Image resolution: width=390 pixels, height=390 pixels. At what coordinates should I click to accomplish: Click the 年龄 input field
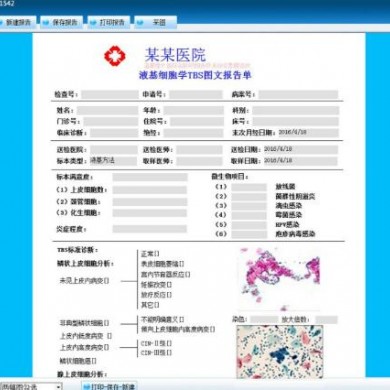coord(193,110)
